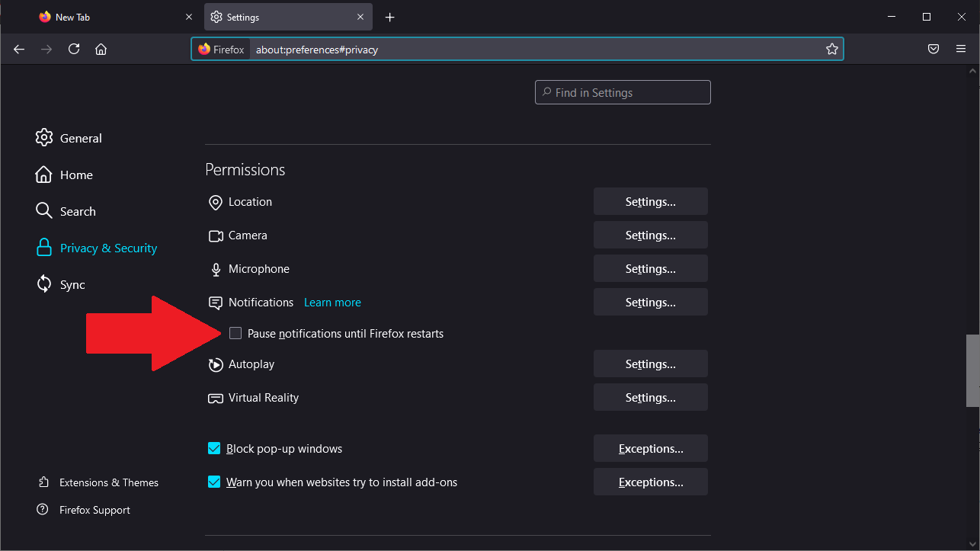Open the Extensions & Themes link
The width and height of the screenshot is (980, 551).
(109, 482)
